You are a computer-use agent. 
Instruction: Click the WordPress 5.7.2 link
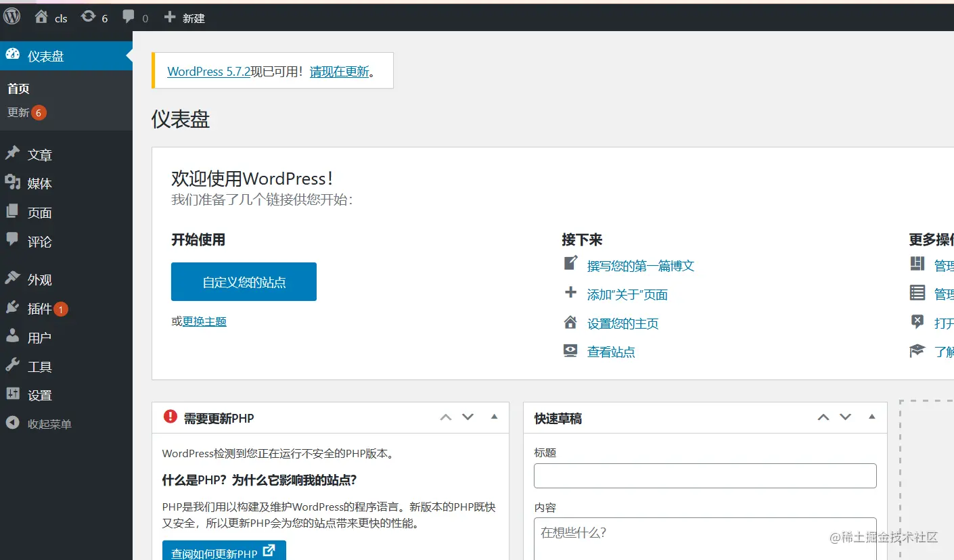coord(209,71)
